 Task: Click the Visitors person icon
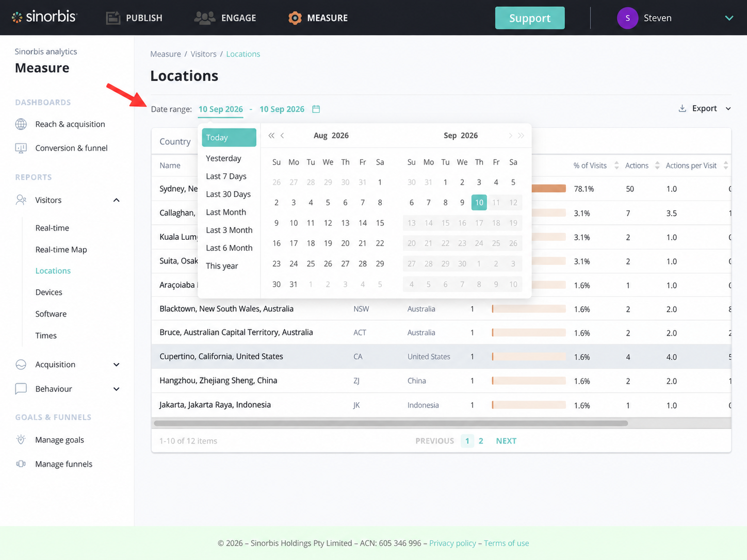point(21,200)
